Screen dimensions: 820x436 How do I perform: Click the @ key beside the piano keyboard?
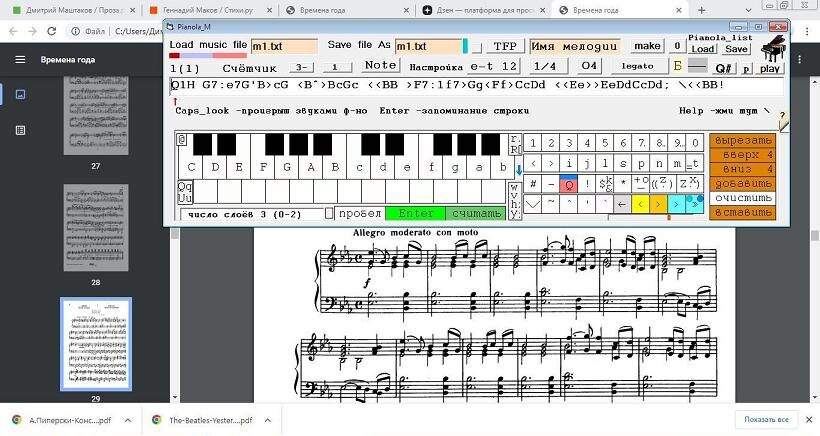(182, 140)
